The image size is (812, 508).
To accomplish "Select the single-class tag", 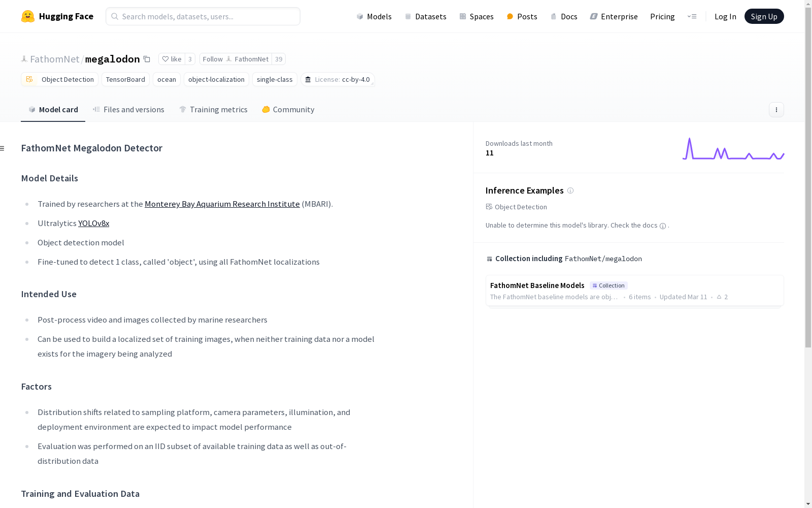I will [275, 79].
